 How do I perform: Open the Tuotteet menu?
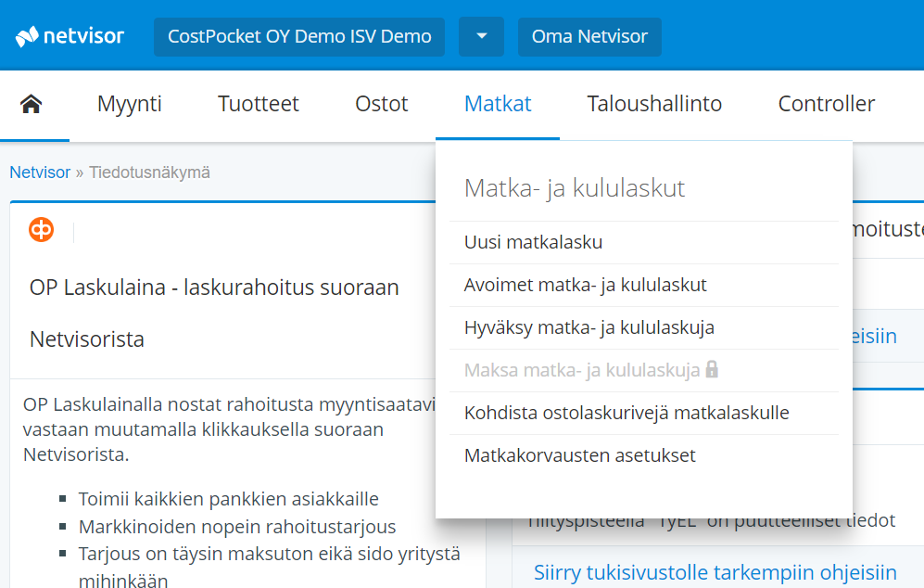[x=258, y=104]
